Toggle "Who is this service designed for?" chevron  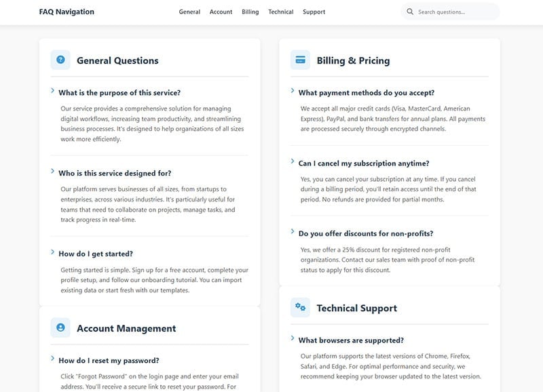[53, 172]
